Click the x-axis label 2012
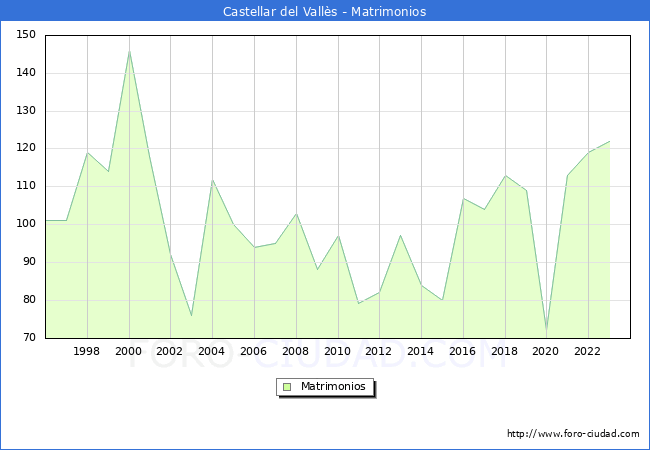The height and width of the screenshot is (450, 650). click(378, 351)
